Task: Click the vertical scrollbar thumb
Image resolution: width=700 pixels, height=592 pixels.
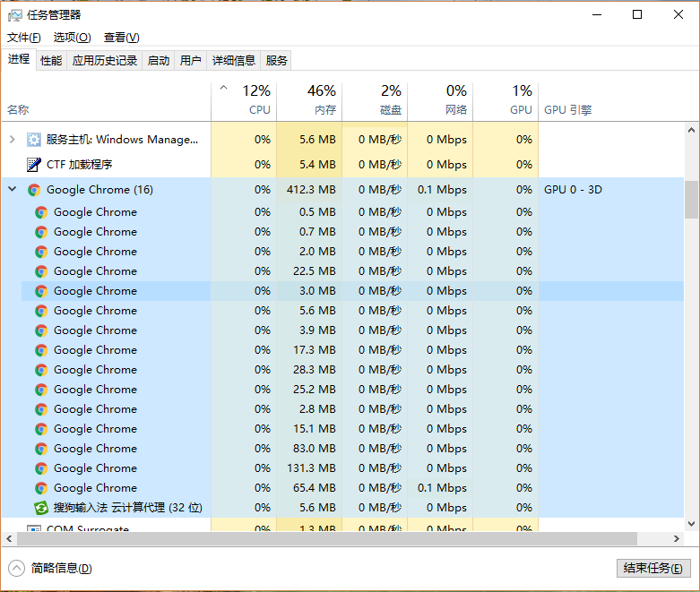Action: (691, 200)
